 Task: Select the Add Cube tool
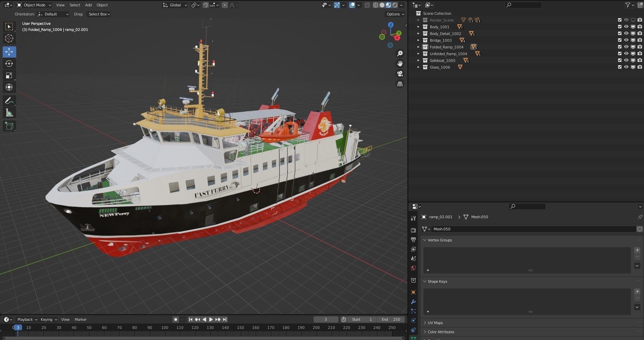(9, 126)
